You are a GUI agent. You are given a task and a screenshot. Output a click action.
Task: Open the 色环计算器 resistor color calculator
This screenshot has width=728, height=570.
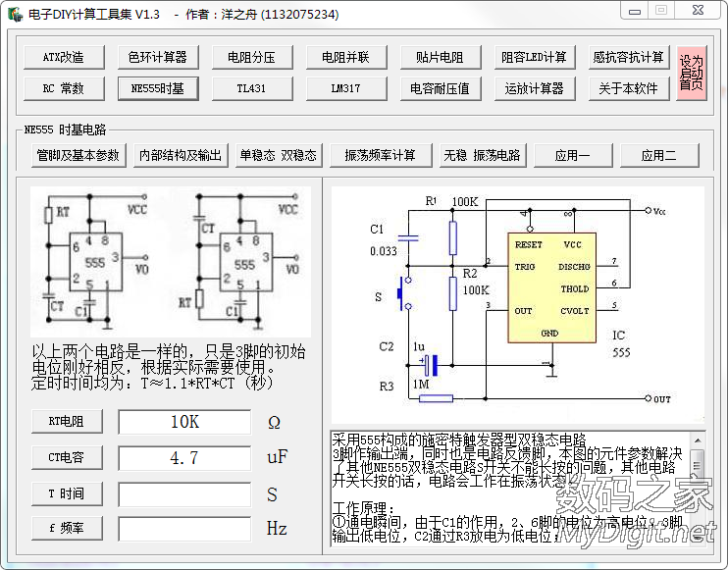pyautogui.click(x=158, y=57)
